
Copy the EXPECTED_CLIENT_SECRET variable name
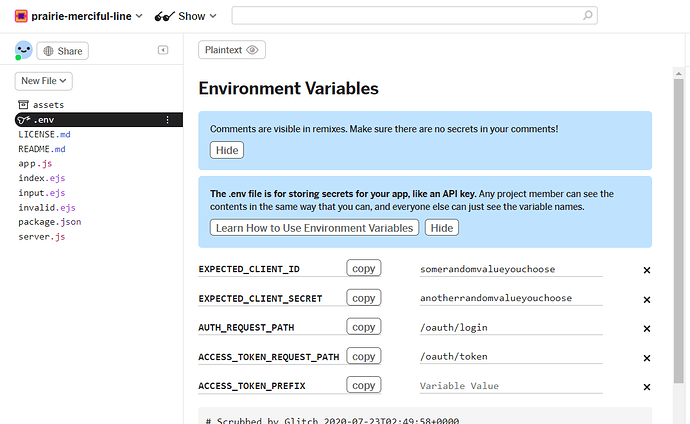(x=363, y=298)
